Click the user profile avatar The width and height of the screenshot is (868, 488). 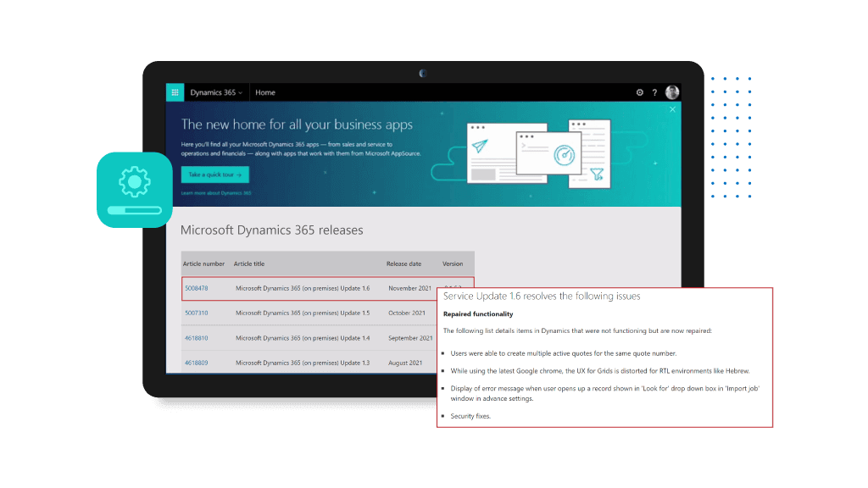(x=672, y=92)
